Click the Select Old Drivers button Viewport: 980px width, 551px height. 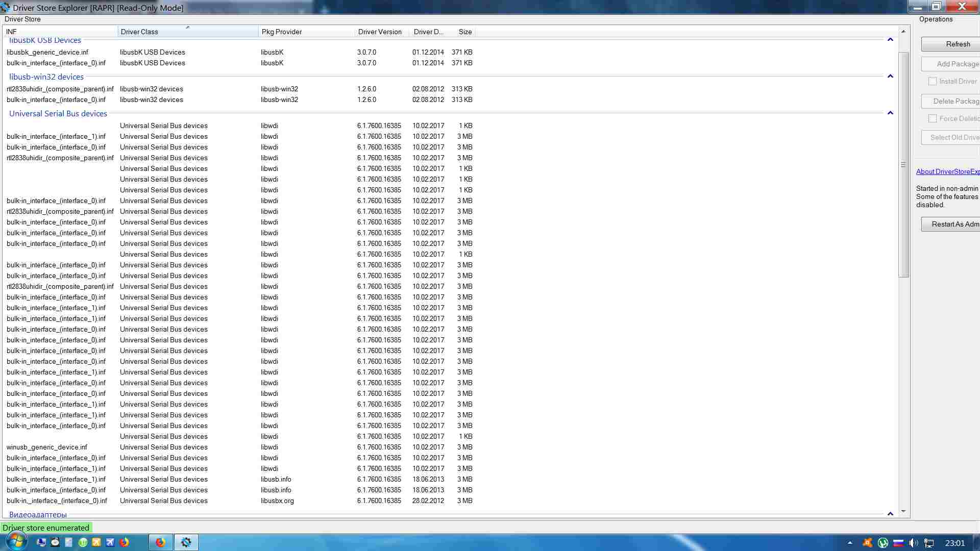(x=950, y=137)
